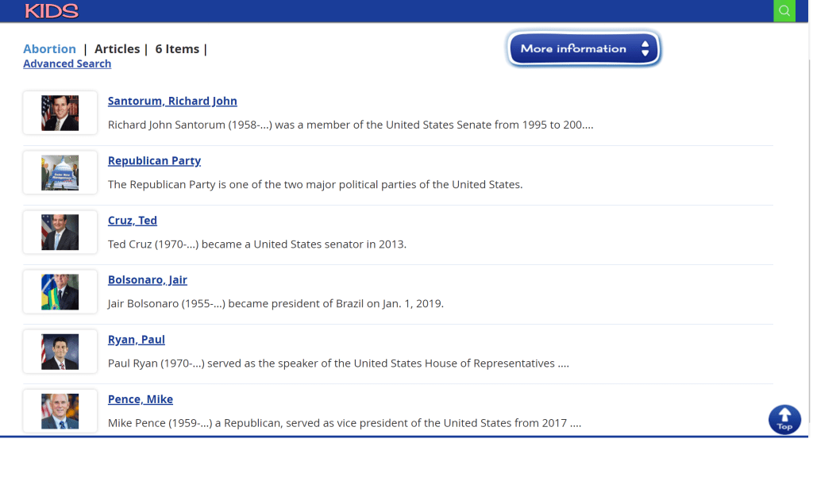Click the green search magnifier icon
The height and width of the screenshot is (504, 813).
(784, 11)
